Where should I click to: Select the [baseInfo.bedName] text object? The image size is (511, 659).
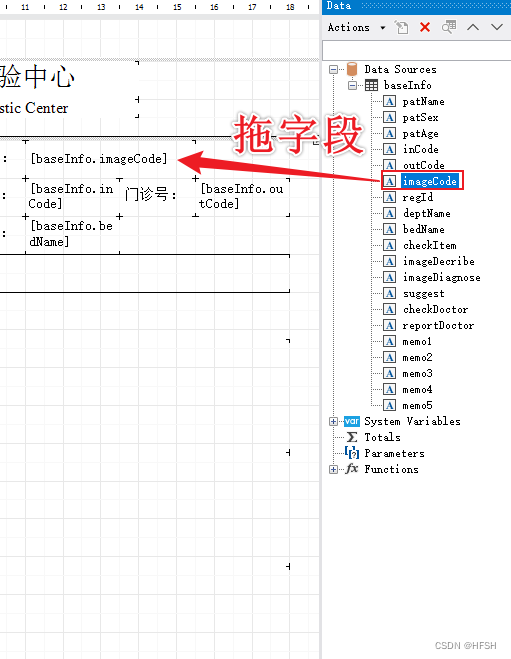coord(72,235)
